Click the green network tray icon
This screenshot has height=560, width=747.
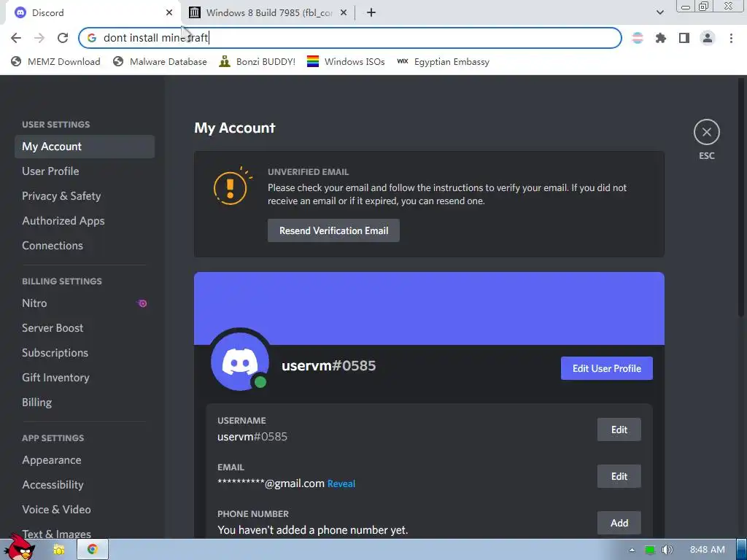tap(650, 550)
